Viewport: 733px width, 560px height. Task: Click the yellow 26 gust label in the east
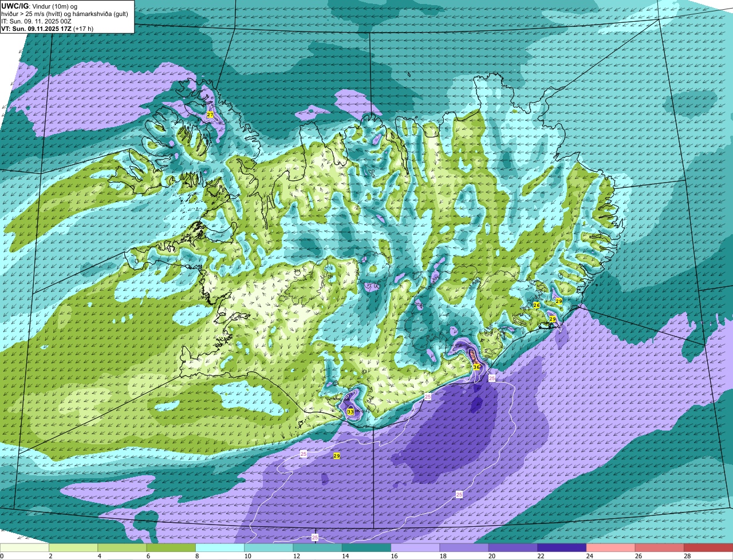[537, 305]
